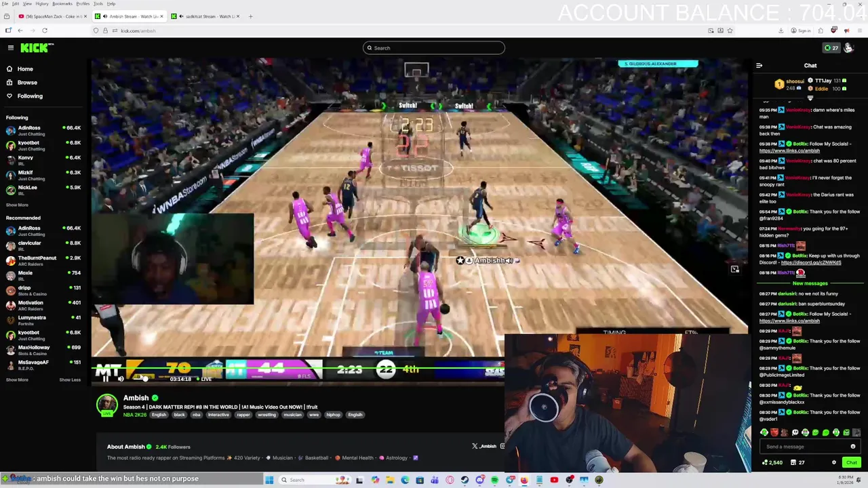Open Konvy channel in sidebar
Screen dimensions: 868x488
(x=42, y=160)
